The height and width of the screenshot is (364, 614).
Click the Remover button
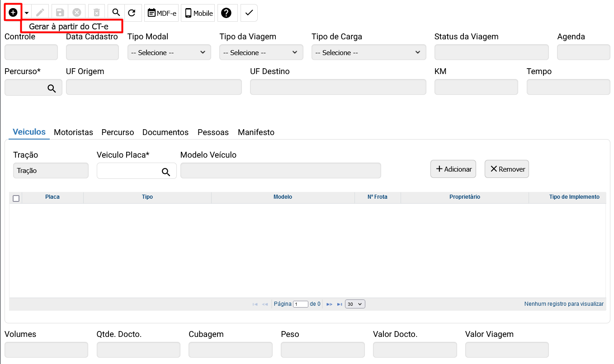[x=506, y=169]
